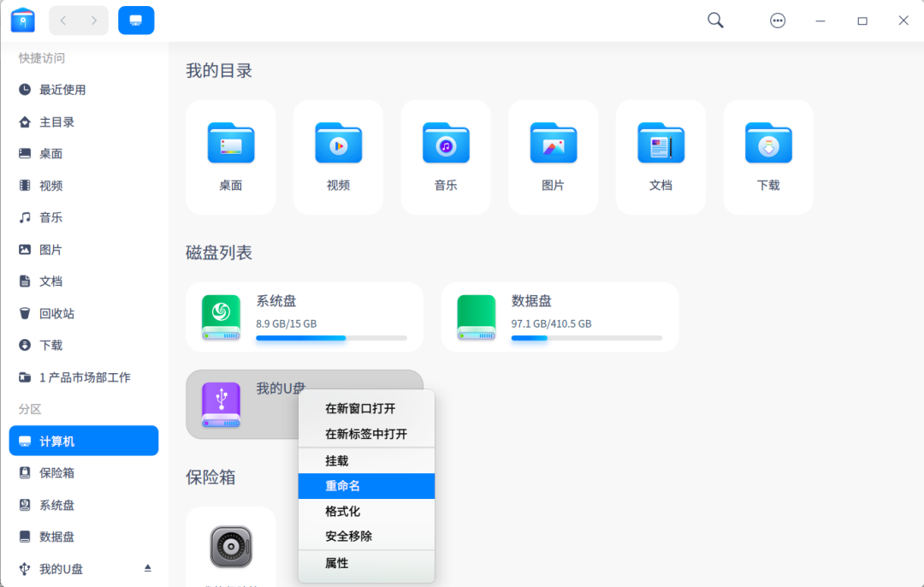Image resolution: width=924 pixels, height=587 pixels.
Task: Select the 计算机 tab icon in toolbar
Action: (136, 20)
